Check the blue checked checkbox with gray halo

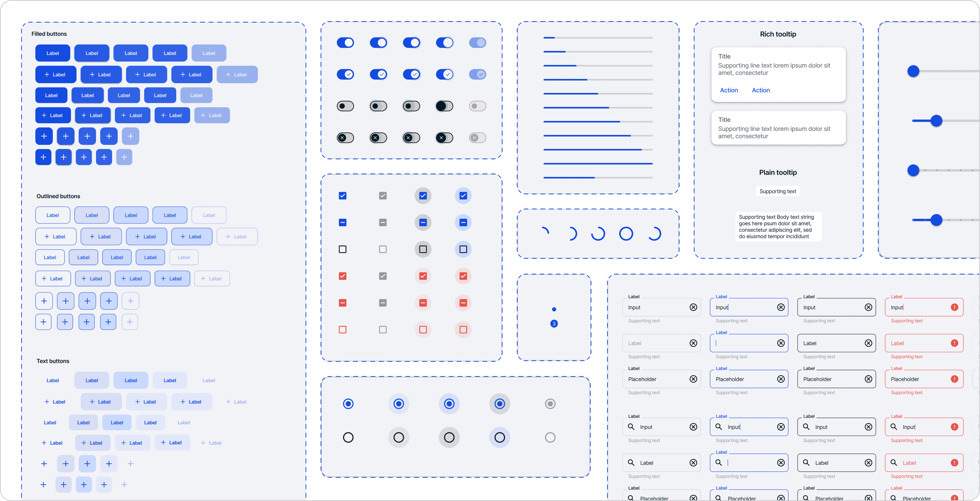423,196
